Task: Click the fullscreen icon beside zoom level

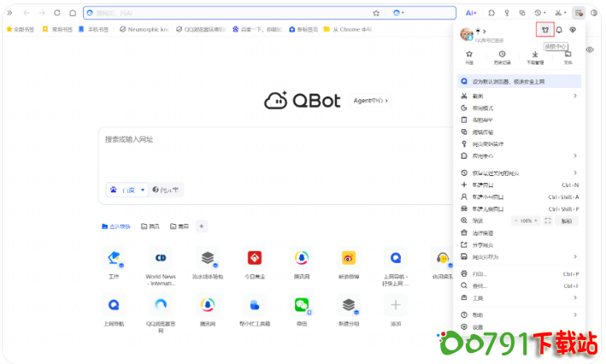Action: pyautogui.click(x=548, y=220)
